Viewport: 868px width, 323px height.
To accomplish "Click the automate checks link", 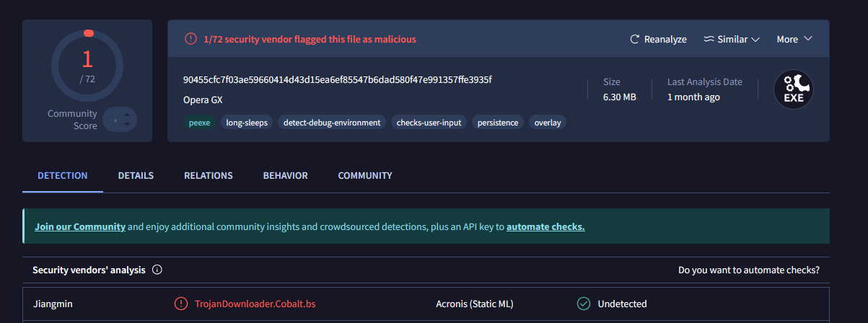I will point(545,226).
